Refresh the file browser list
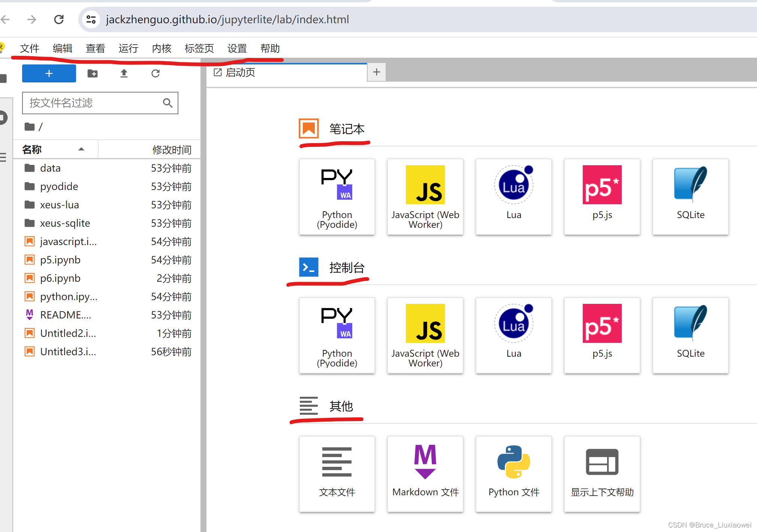 (x=156, y=73)
